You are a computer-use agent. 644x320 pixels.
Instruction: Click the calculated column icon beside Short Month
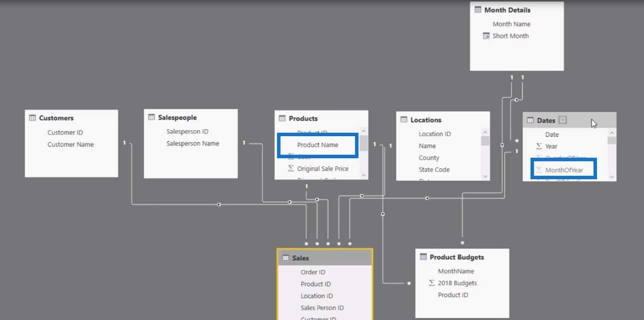pyautogui.click(x=486, y=36)
